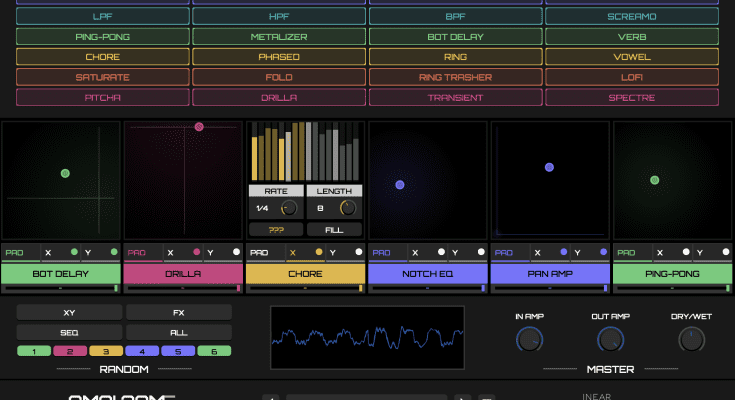Image resolution: width=735 pixels, height=400 pixels.
Task: Click the IN AMP master knob
Action: click(x=528, y=341)
